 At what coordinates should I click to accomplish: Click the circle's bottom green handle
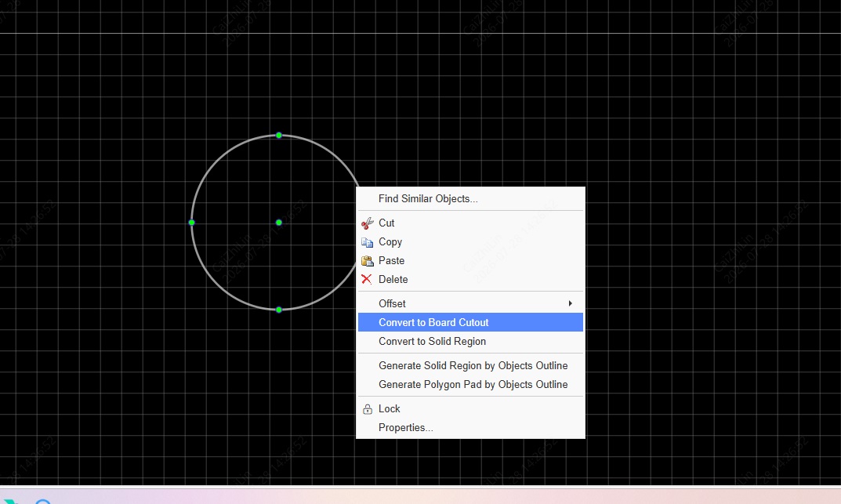pos(279,310)
